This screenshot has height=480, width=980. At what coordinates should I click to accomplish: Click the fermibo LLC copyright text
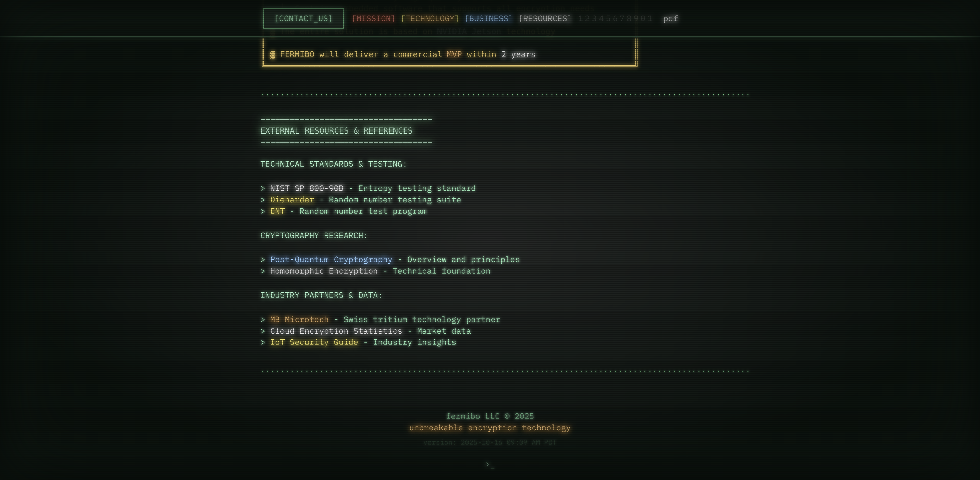(490, 416)
